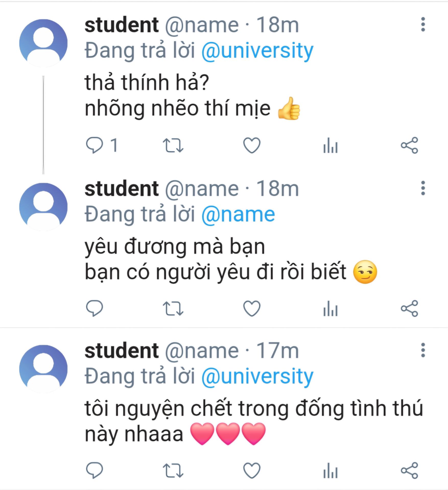Like the "tôi nguyện chết" tweet
The image size is (448, 490).
(252, 470)
